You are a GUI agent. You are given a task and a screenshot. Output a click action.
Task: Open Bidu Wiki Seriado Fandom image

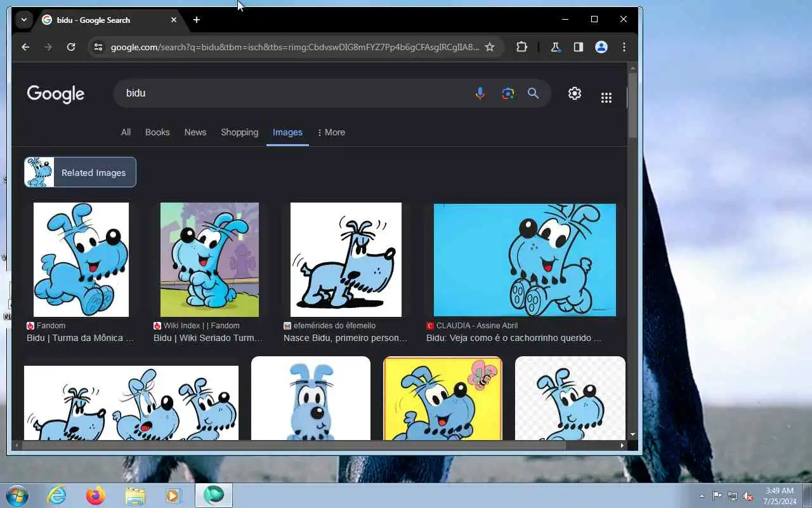(209, 260)
